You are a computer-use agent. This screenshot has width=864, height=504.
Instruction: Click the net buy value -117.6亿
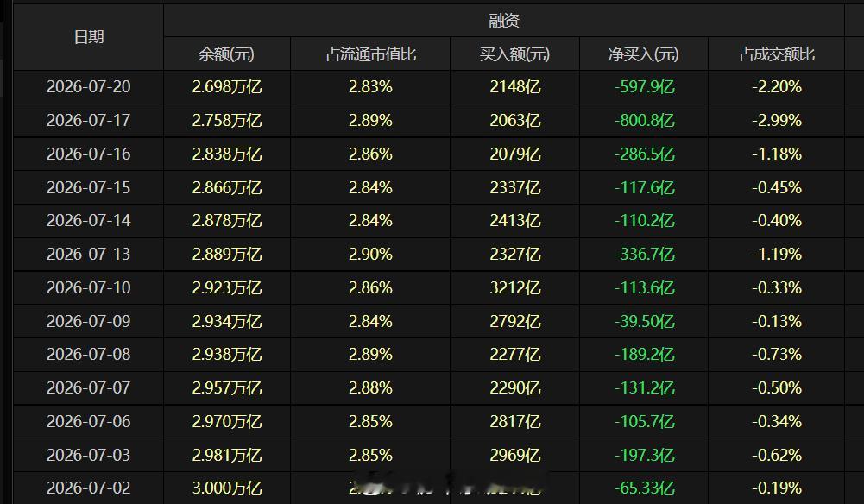point(644,187)
